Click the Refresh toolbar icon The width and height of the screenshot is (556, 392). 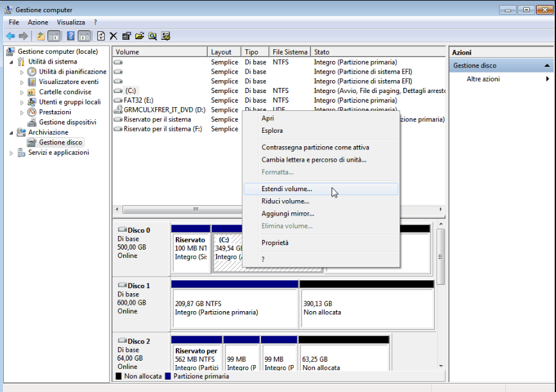(101, 36)
